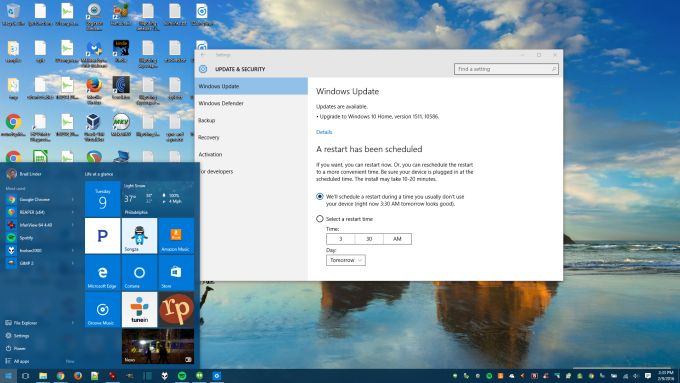Expand the IrfanView jump list arrow
This screenshot has height=383, width=680.
tap(73, 225)
